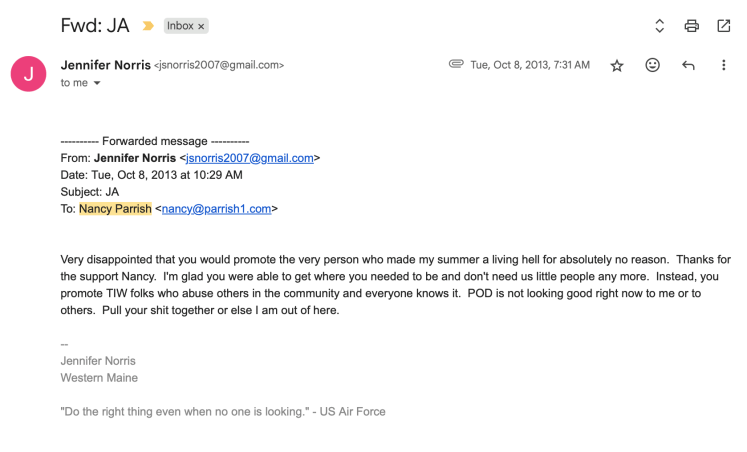The width and height of the screenshot is (747, 452).
Task: Add emoji reaction to message
Action: 652,65
